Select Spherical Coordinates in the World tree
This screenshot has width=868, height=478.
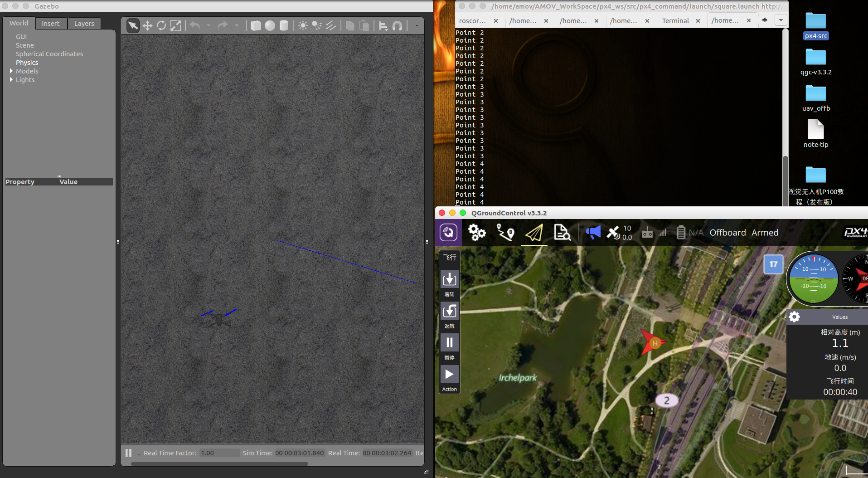pos(49,54)
